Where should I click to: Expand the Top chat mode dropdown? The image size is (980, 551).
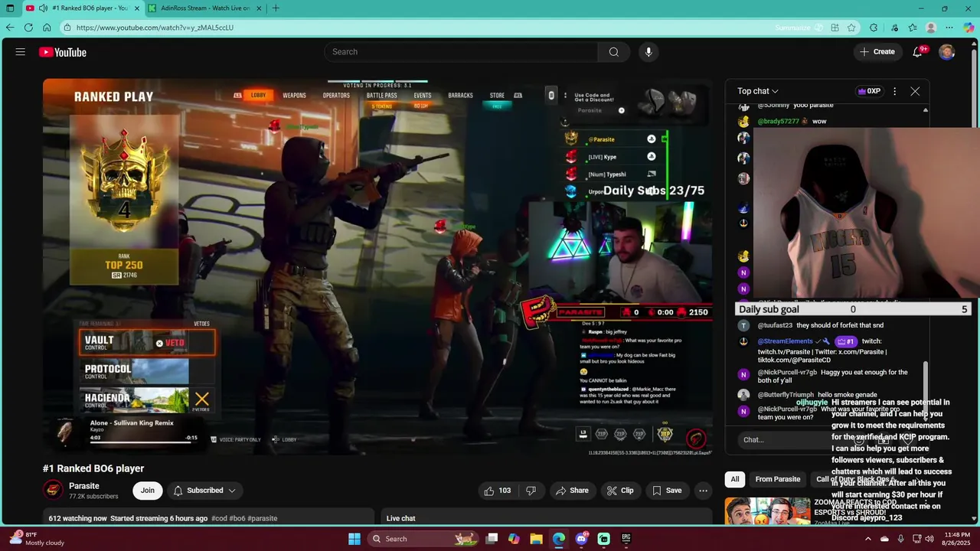(x=758, y=91)
